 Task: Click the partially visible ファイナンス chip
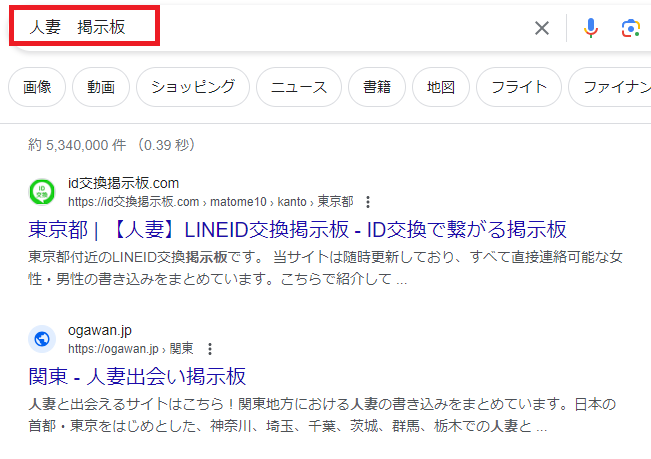tap(610, 87)
